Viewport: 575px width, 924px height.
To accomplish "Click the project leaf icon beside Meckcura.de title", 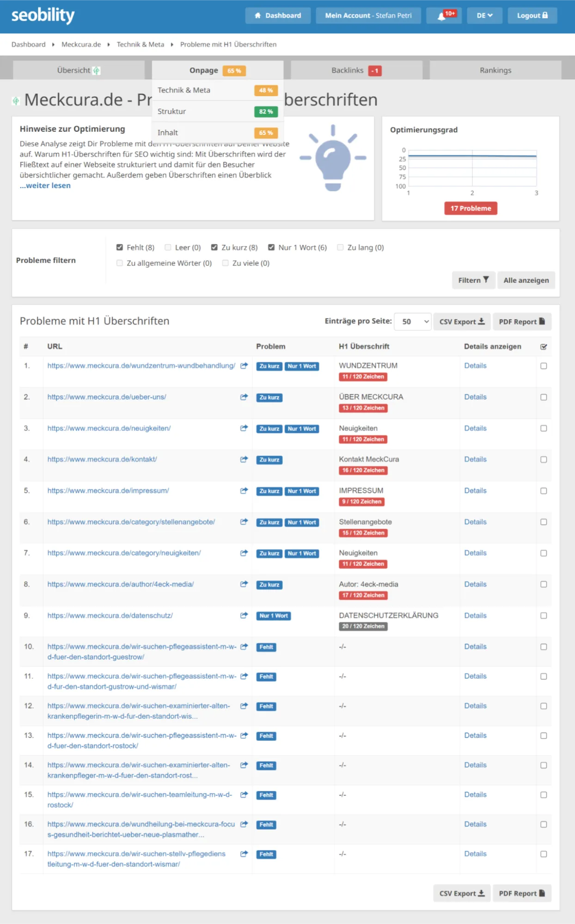I will point(16,100).
